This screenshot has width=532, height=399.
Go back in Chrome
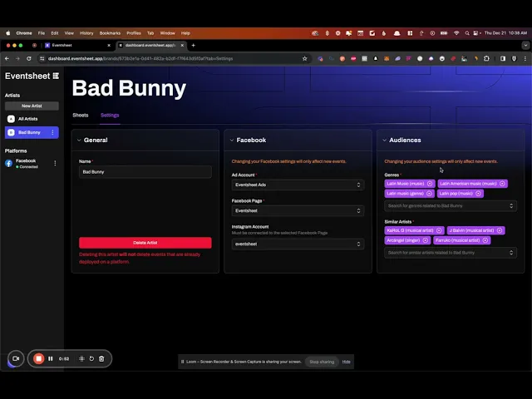tap(7, 59)
